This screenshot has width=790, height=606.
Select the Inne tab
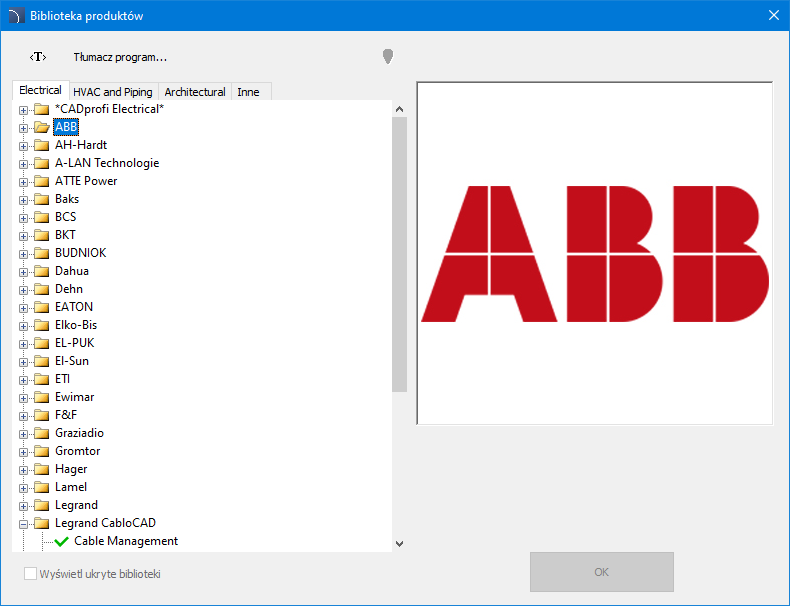coord(248,92)
